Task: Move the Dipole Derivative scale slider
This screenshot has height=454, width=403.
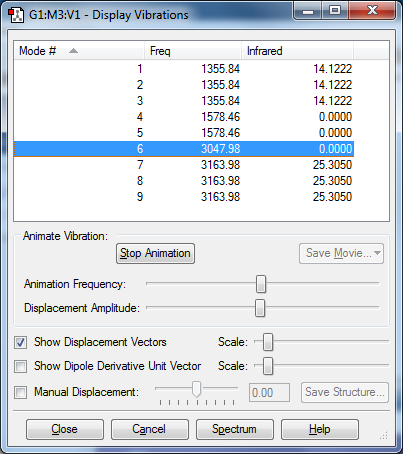Action: coord(268,366)
